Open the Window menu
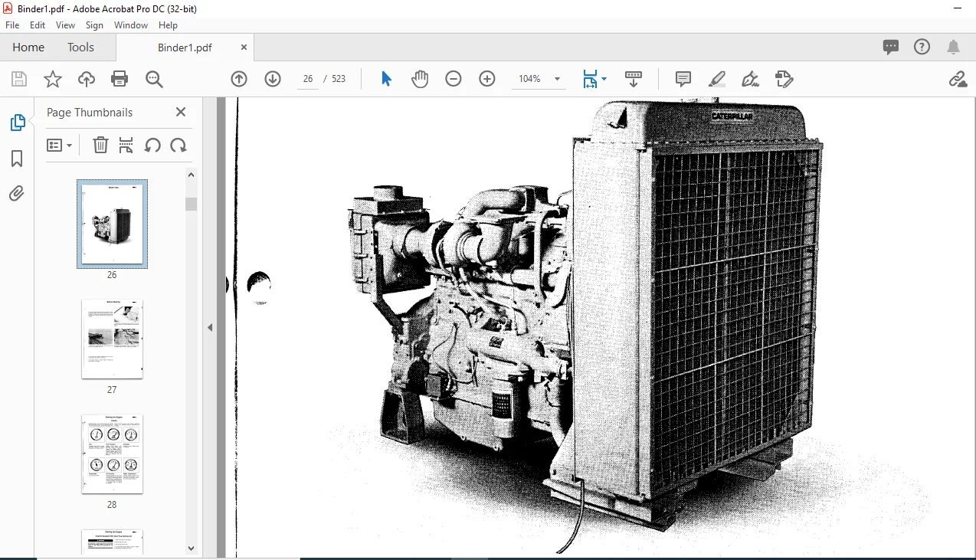 (131, 25)
